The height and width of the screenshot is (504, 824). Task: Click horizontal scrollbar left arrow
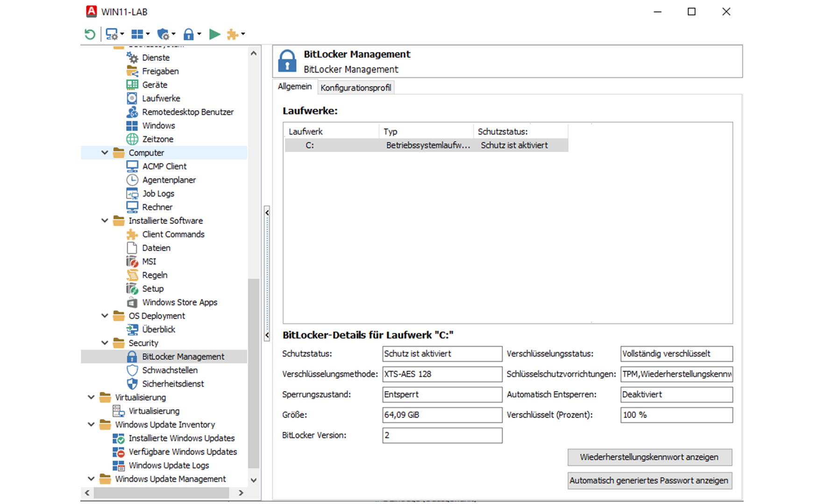coord(87,493)
